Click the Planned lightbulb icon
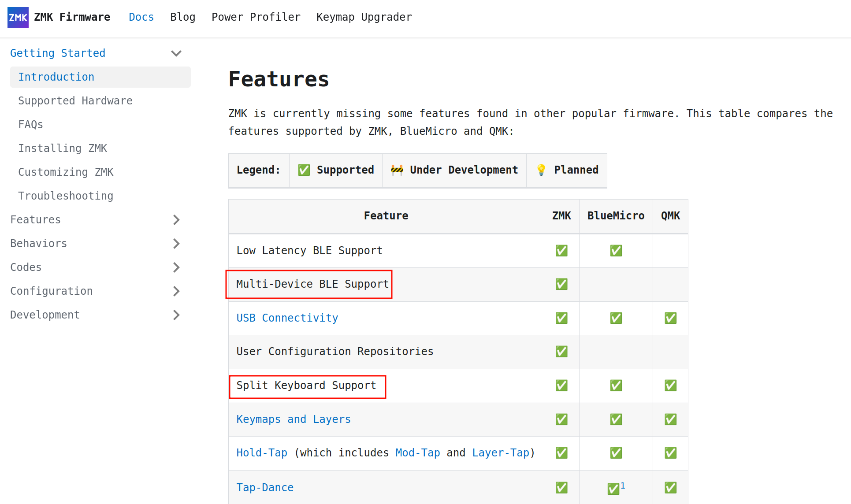Viewport: 851px width, 504px height. [x=541, y=170]
